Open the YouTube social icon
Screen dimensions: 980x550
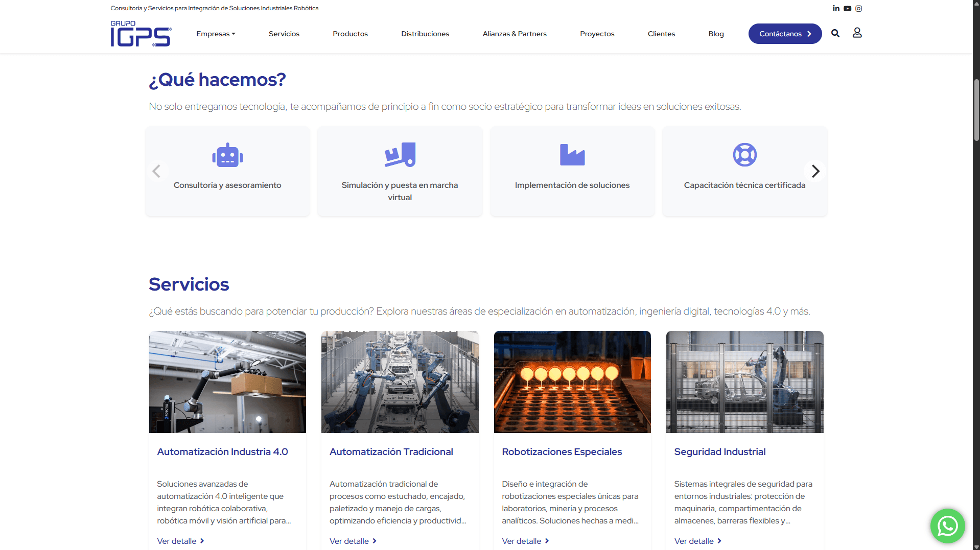(x=847, y=8)
